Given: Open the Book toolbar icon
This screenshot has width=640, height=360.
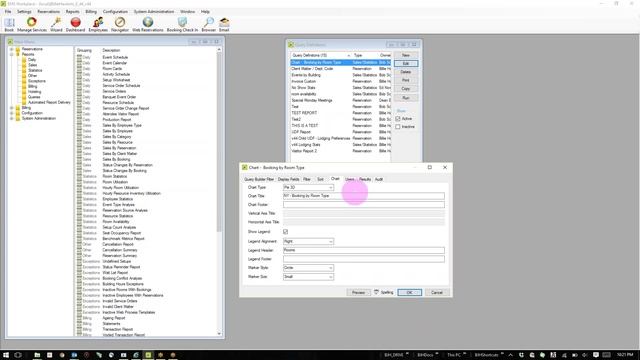Looking at the screenshot, I should 9,24.
